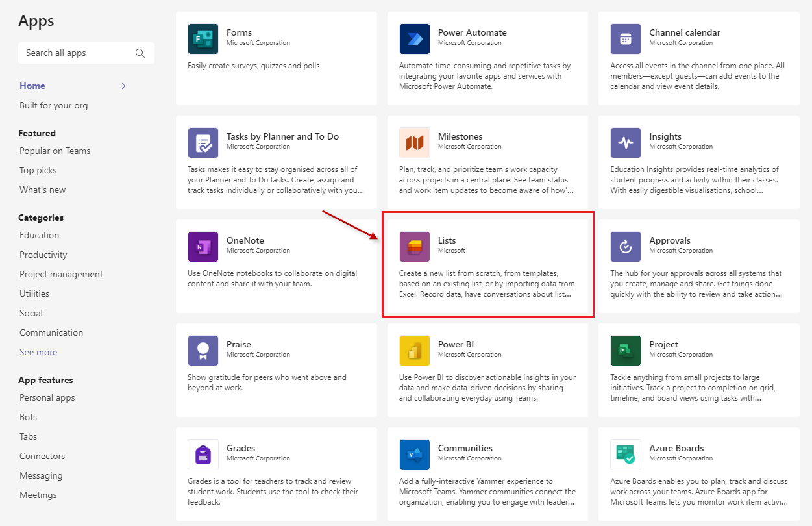Click the Insights title text
Image resolution: width=812 pixels, height=526 pixels.
click(x=665, y=136)
